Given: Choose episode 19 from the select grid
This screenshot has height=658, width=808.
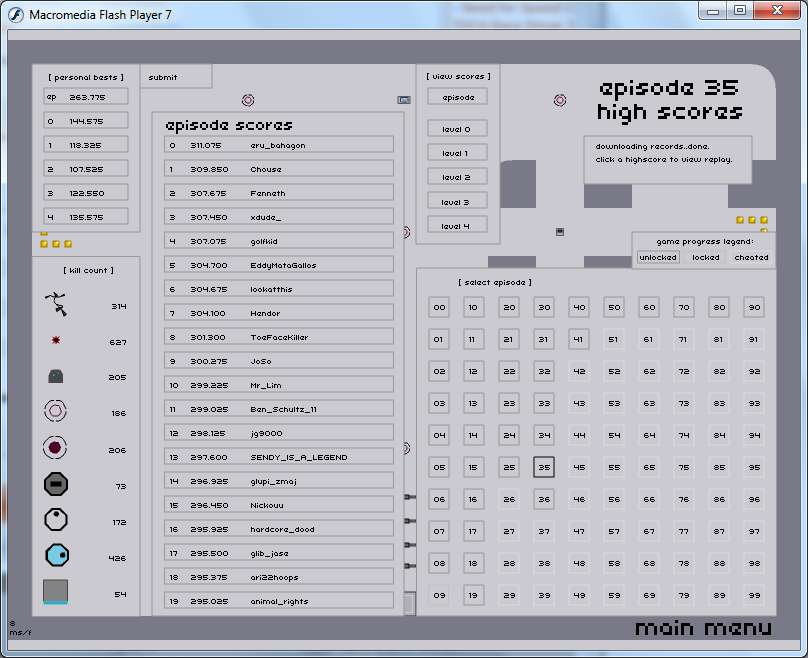Looking at the screenshot, I should [474, 595].
